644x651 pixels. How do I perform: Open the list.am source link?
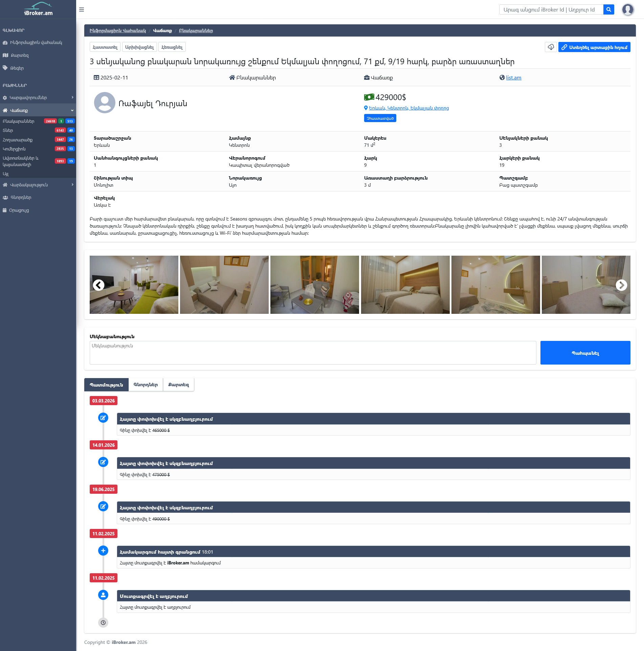pos(513,78)
